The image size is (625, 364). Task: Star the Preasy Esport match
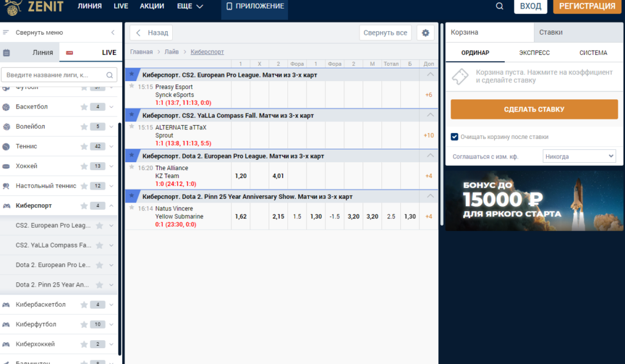(x=132, y=85)
